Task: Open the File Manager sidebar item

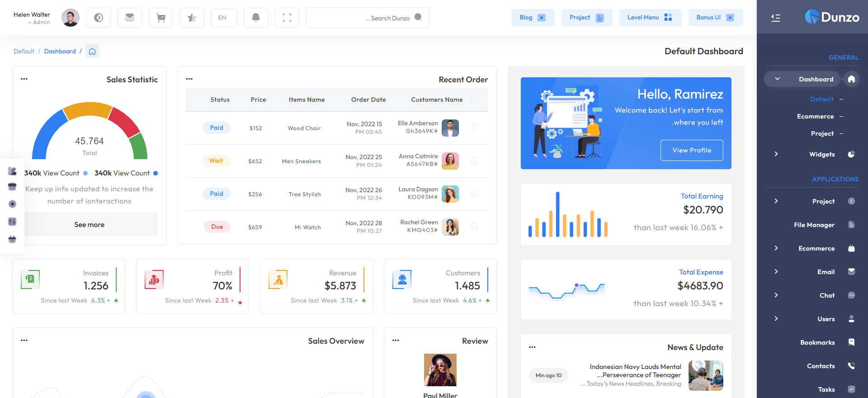Action: 814,225
